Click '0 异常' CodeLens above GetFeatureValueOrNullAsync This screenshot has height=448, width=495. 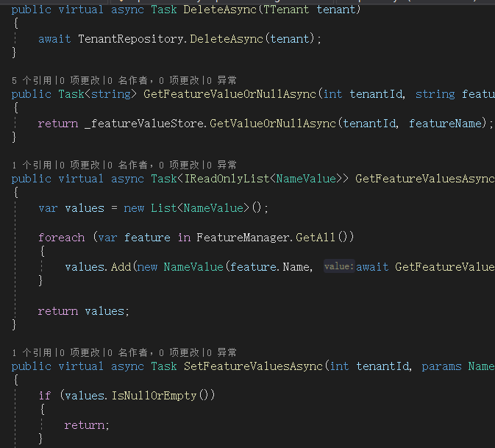click(x=221, y=80)
